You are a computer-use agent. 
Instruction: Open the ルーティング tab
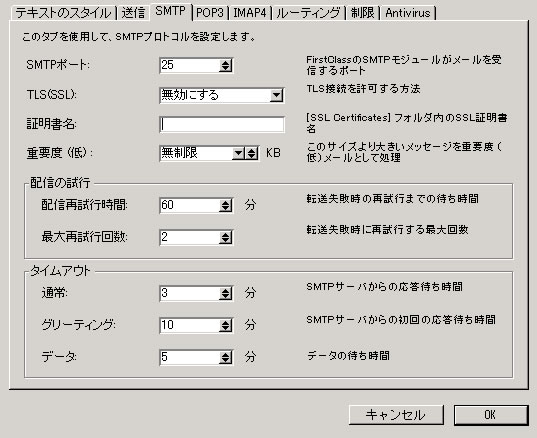(x=308, y=13)
